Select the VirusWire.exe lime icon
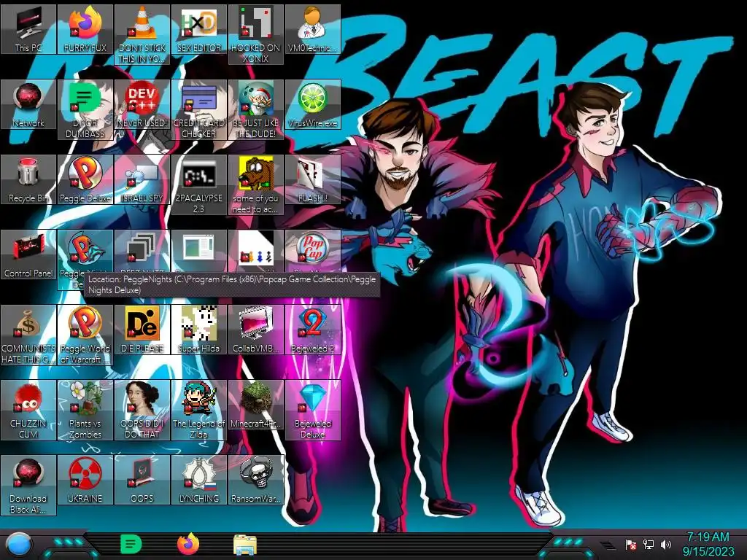Viewport: 747px width, 560px height. pyautogui.click(x=312, y=104)
